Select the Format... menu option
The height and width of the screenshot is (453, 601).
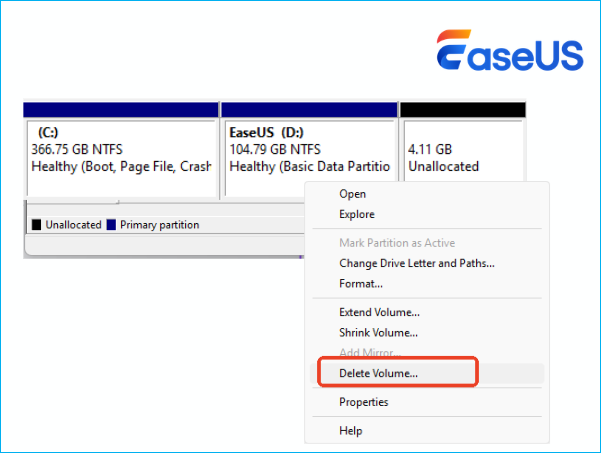point(427,284)
